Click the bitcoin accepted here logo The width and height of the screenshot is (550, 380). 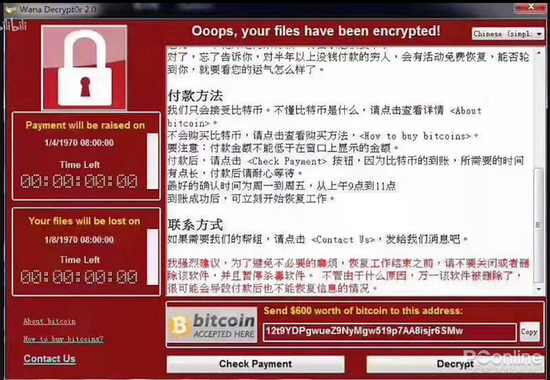click(x=212, y=325)
